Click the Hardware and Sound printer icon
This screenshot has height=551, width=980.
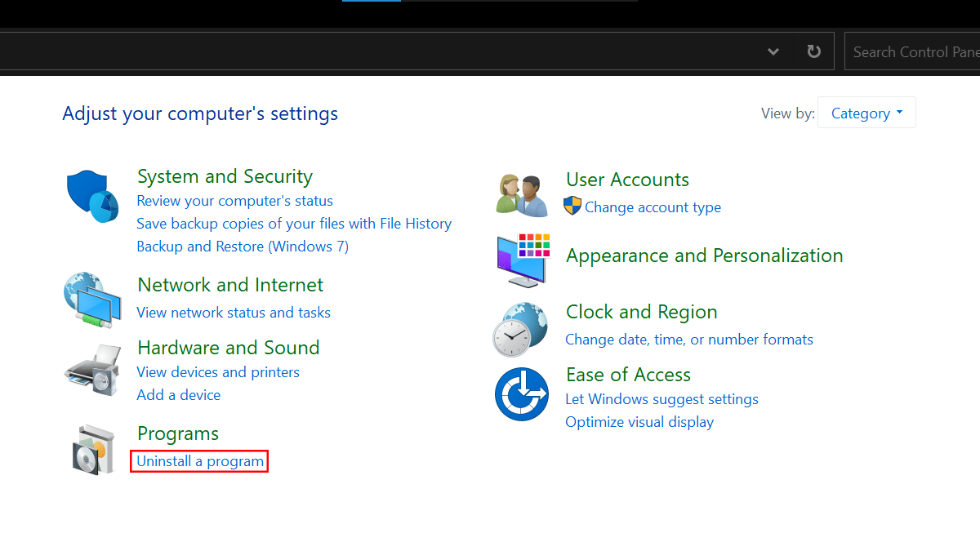92,370
